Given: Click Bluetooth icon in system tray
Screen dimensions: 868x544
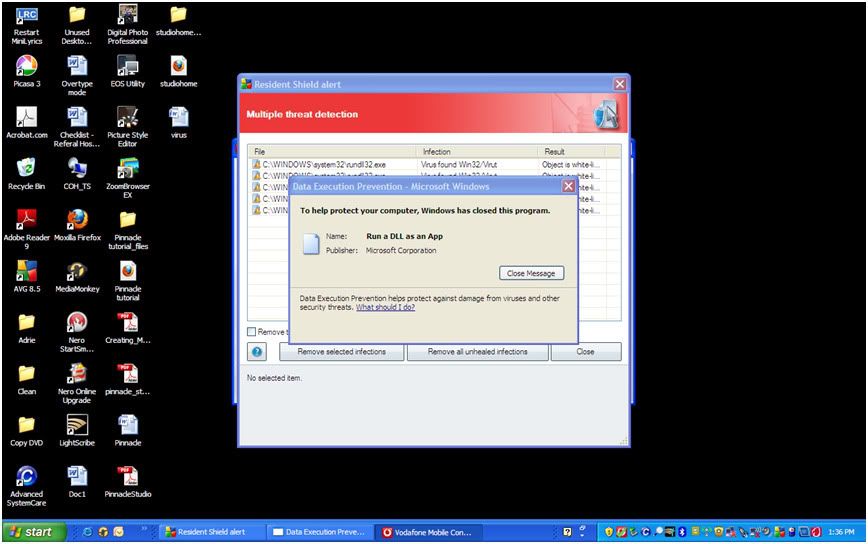Looking at the screenshot, I should 682,532.
